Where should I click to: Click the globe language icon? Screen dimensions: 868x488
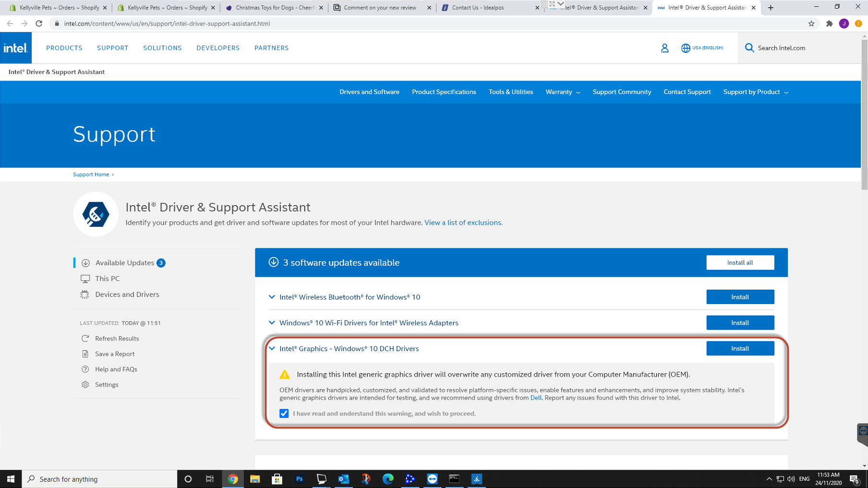pos(686,48)
